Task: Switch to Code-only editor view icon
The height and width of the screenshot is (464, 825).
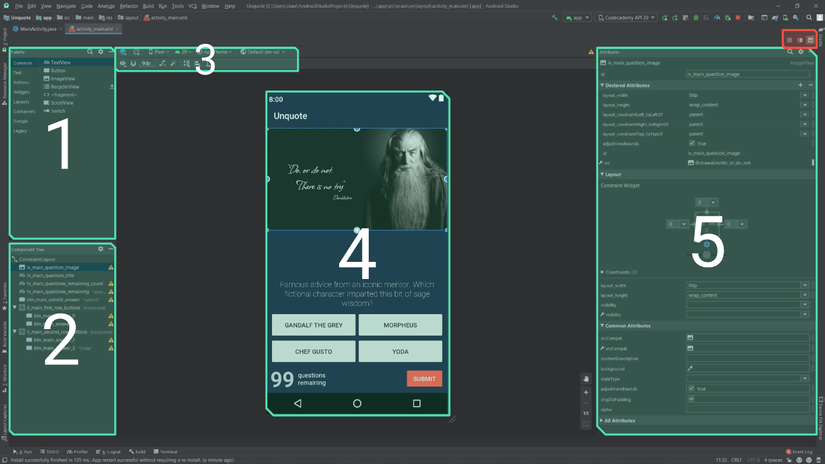Action: click(x=789, y=40)
